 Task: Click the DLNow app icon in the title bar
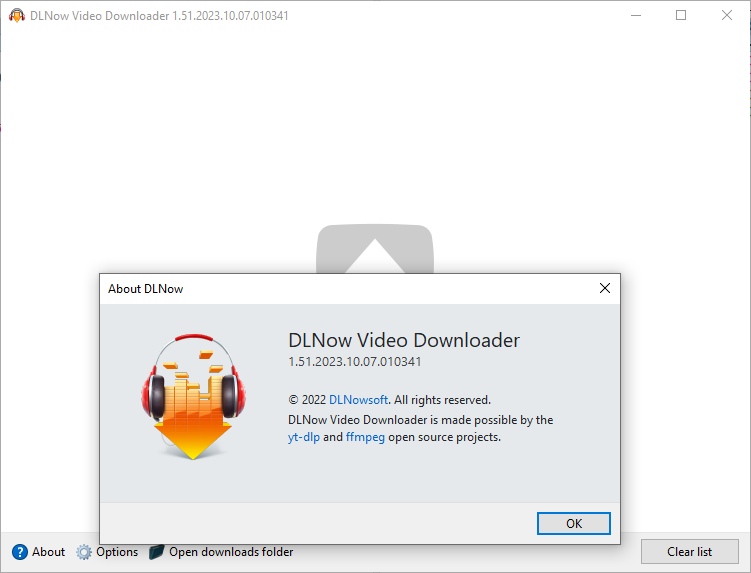17,16
